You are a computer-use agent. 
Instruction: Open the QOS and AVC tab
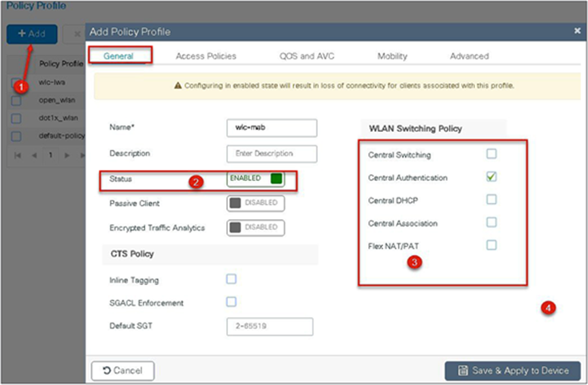click(306, 56)
